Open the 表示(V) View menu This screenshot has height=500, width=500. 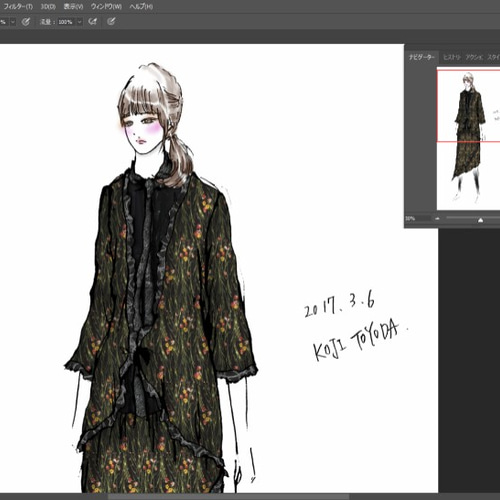tap(73, 6)
